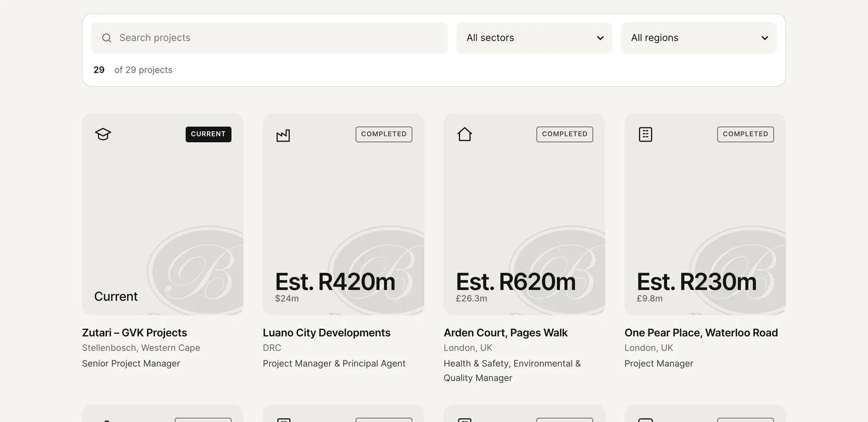
Task: Open the Zutari – GVK Projects title
Action: [135, 333]
